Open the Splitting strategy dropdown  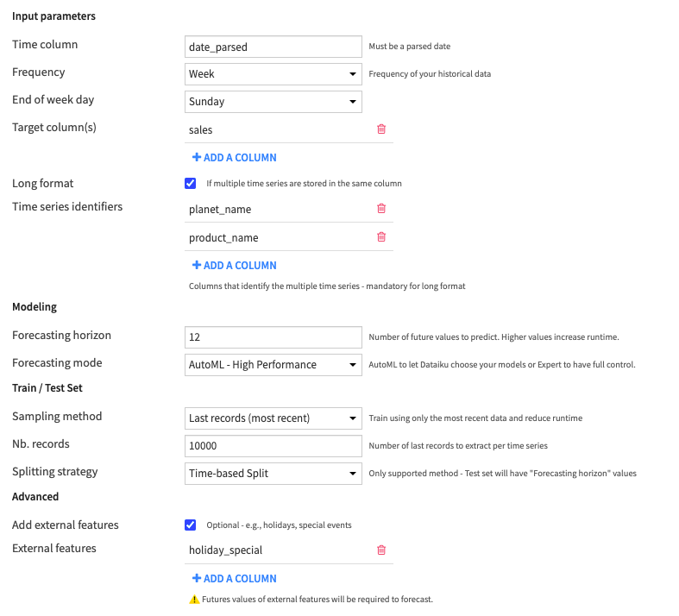pos(273,474)
